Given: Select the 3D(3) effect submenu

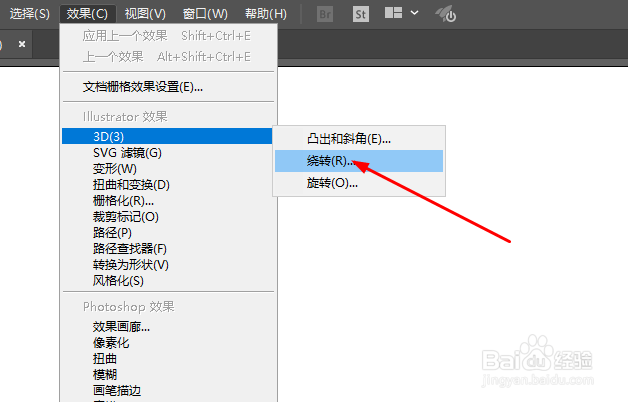Looking at the screenshot, I should (167, 137).
